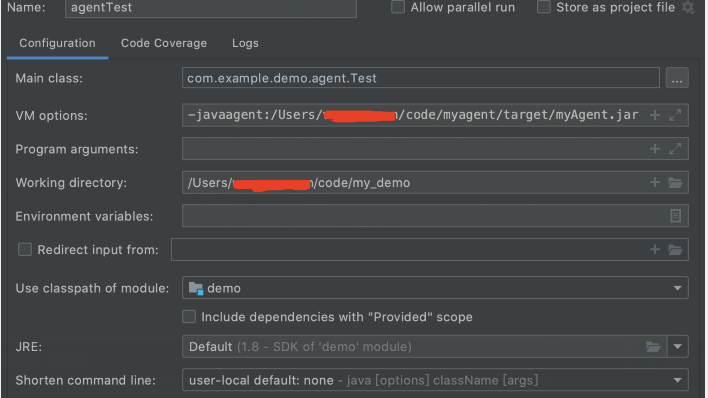This screenshot has width=708, height=398.
Task: Open the Logs tab
Action: [x=245, y=43]
